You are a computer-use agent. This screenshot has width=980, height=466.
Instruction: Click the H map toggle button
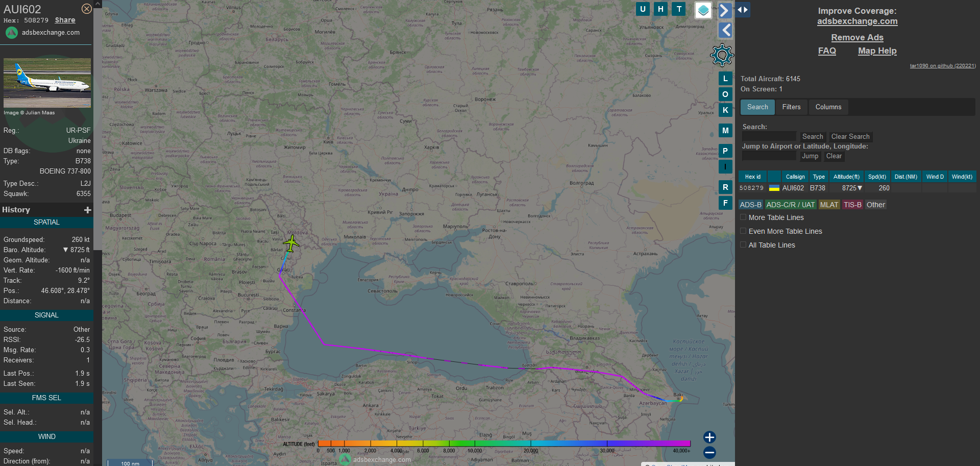pos(661,9)
